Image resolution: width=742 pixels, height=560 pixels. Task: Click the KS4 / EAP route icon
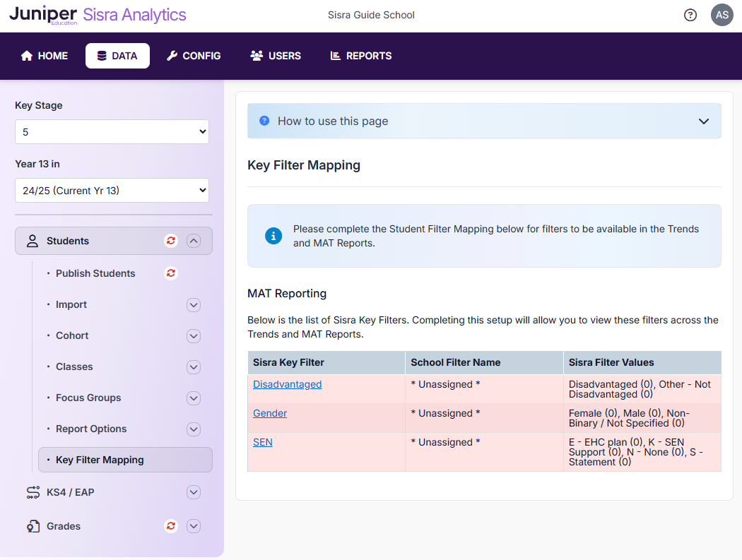tap(33, 492)
